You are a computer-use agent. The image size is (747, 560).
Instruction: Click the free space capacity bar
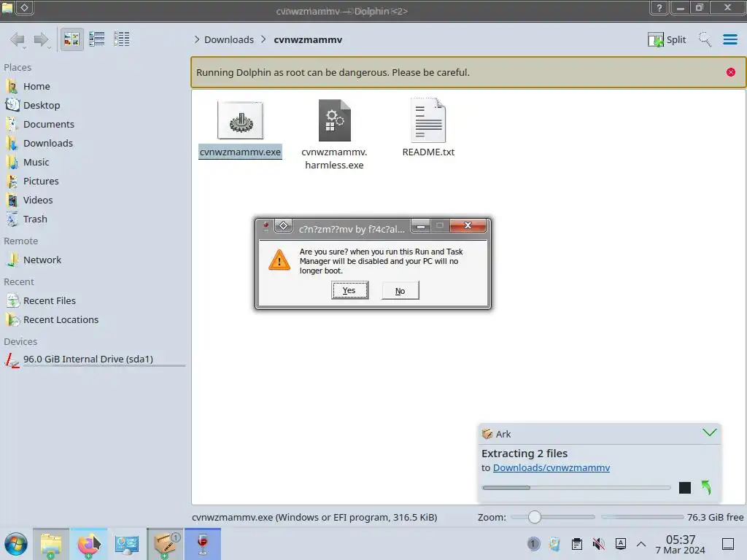[x=642, y=517]
